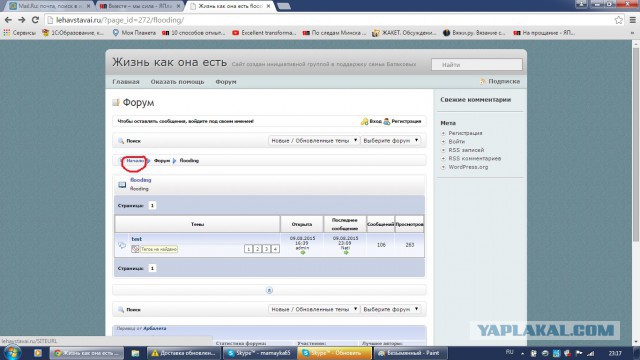This screenshot has width=640, height=360.
Task: Open the media player taskbar icon
Action: pos(38,353)
